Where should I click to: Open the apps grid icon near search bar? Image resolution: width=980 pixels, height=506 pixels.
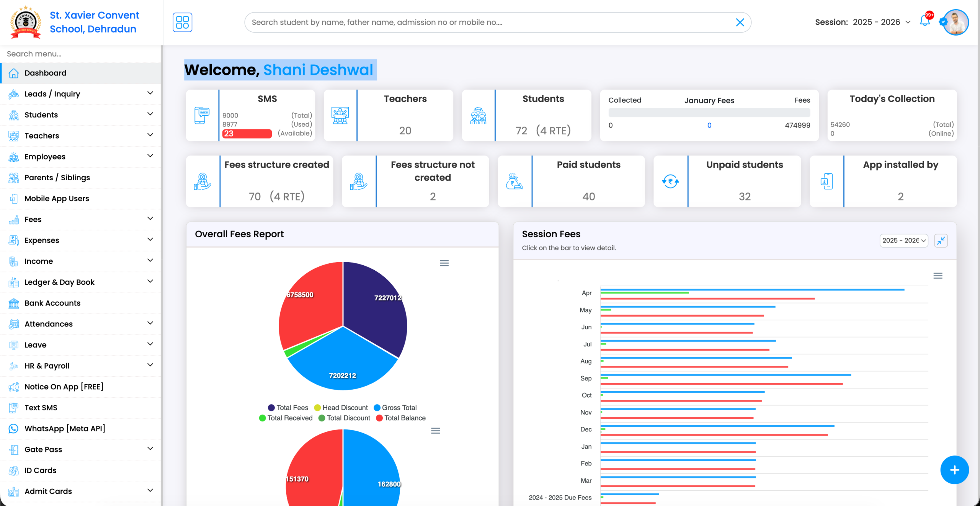coord(183,22)
